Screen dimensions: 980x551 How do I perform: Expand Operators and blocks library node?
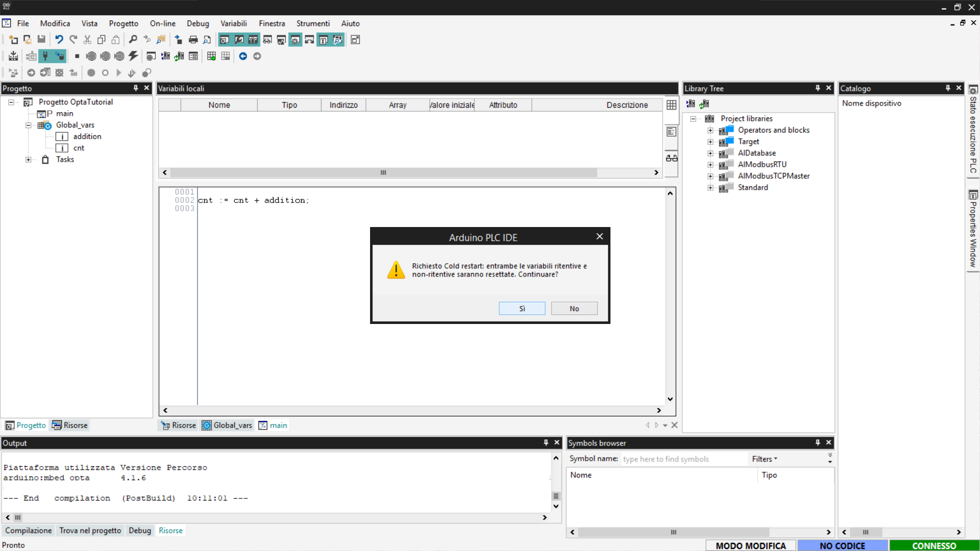[x=710, y=130]
